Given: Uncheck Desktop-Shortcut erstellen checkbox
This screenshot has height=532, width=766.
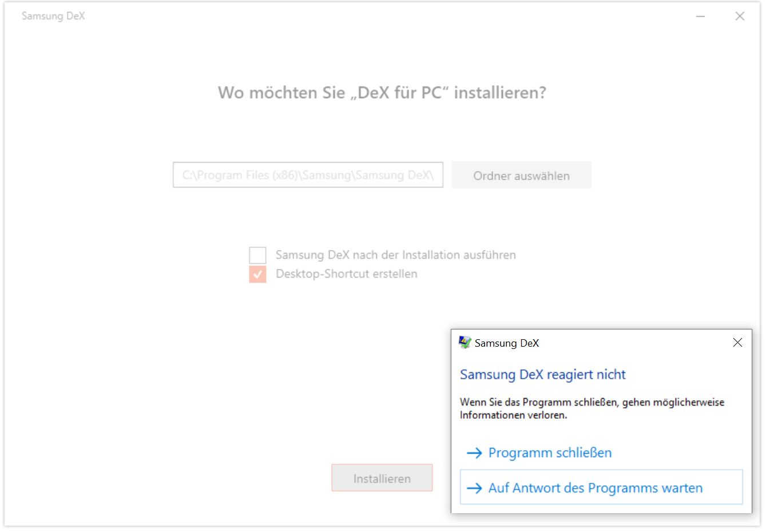Looking at the screenshot, I should pyautogui.click(x=257, y=274).
